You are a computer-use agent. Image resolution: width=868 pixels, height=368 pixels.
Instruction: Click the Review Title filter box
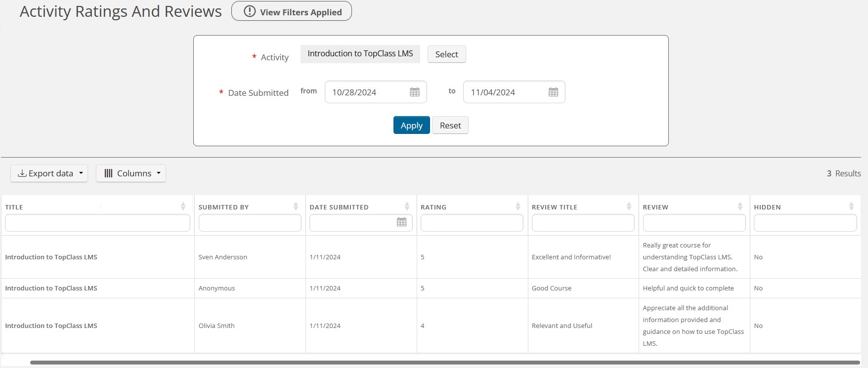(583, 223)
